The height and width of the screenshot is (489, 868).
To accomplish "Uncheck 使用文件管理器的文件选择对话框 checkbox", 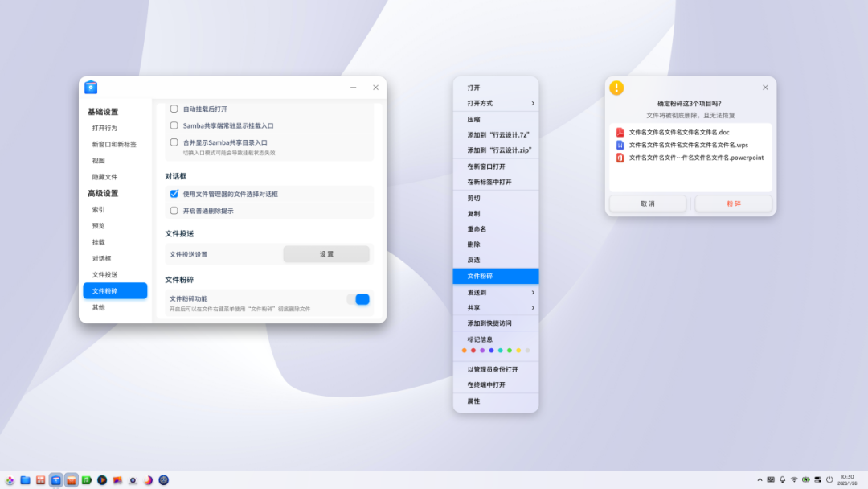I will [174, 194].
